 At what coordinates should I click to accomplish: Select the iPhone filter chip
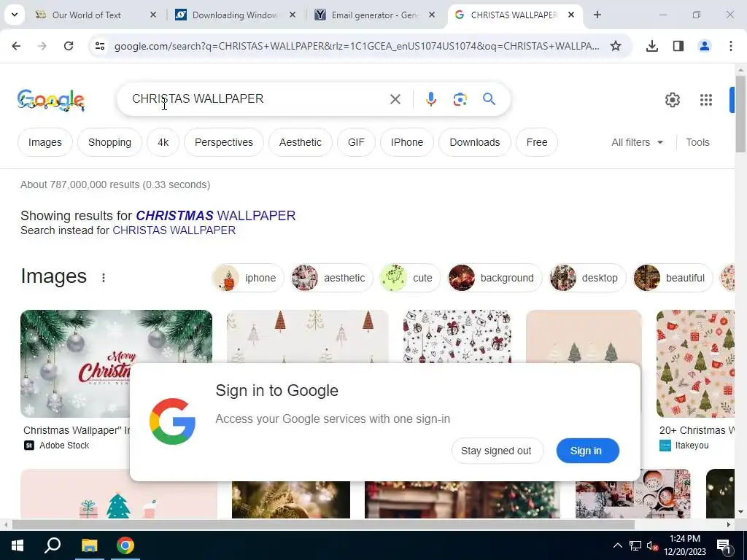tap(407, 142)
